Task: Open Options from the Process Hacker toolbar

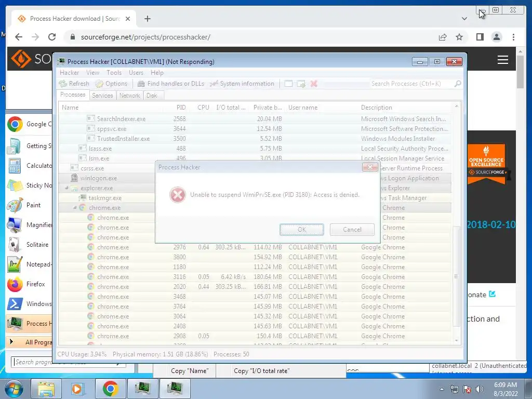Action: coord(111,84)
